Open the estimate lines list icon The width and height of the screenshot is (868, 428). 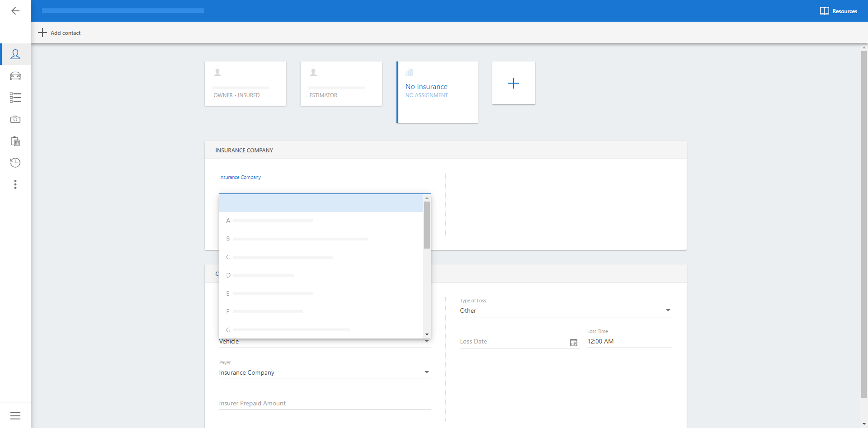(x=15, y=98)
